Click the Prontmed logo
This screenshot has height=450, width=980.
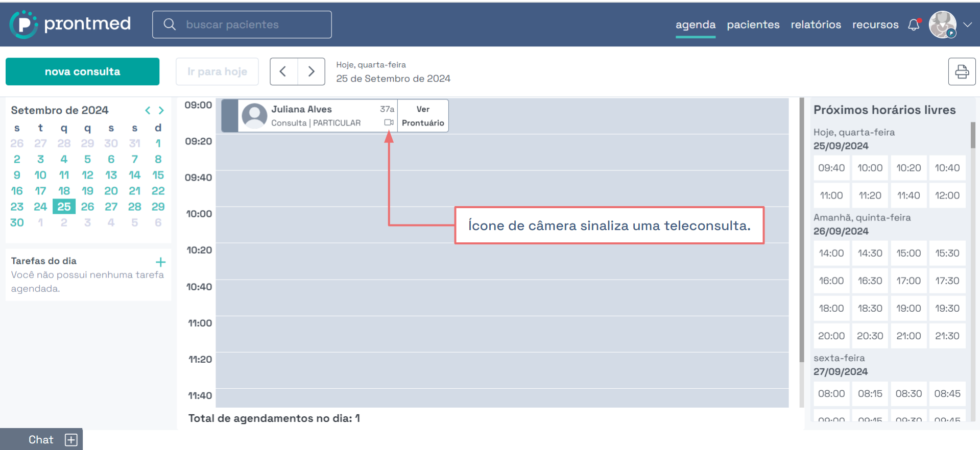pos(70,24)
